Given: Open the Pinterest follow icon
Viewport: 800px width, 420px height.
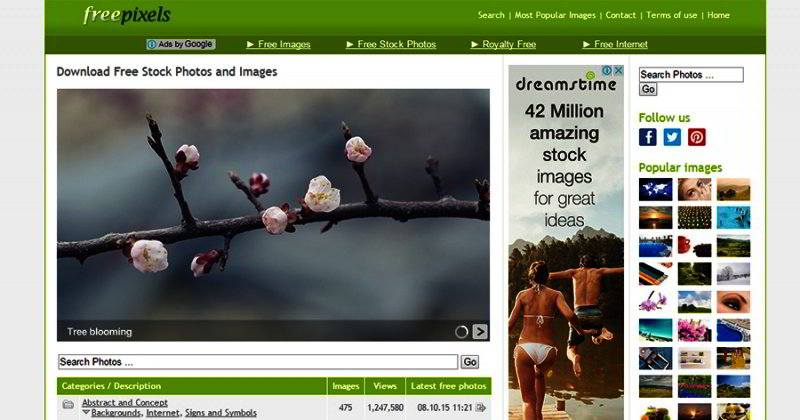Looking at the screenshot, I should click(x=696, y=137).
